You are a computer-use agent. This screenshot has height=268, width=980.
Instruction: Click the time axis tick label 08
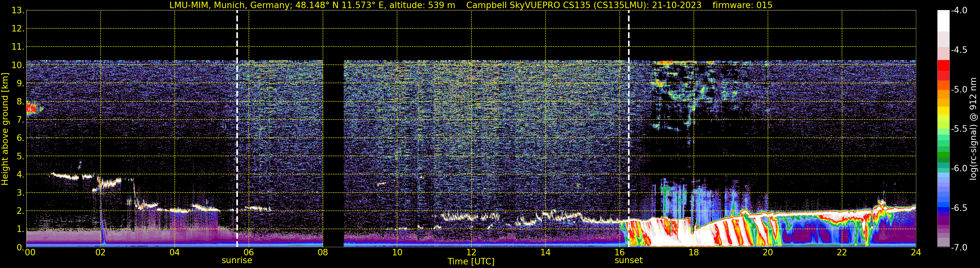323,252
